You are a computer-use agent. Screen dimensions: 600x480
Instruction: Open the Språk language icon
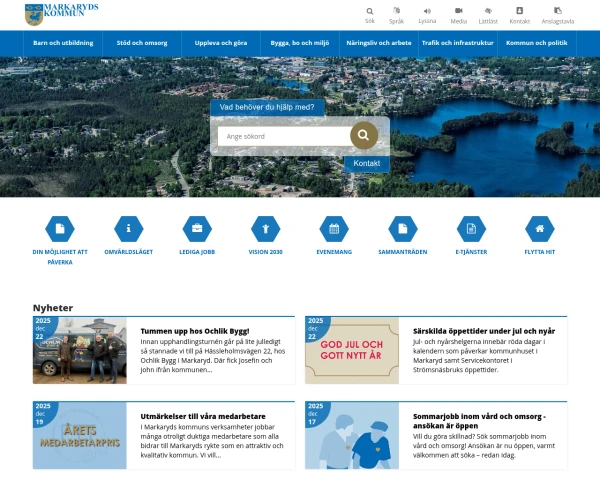pos(396,11)
